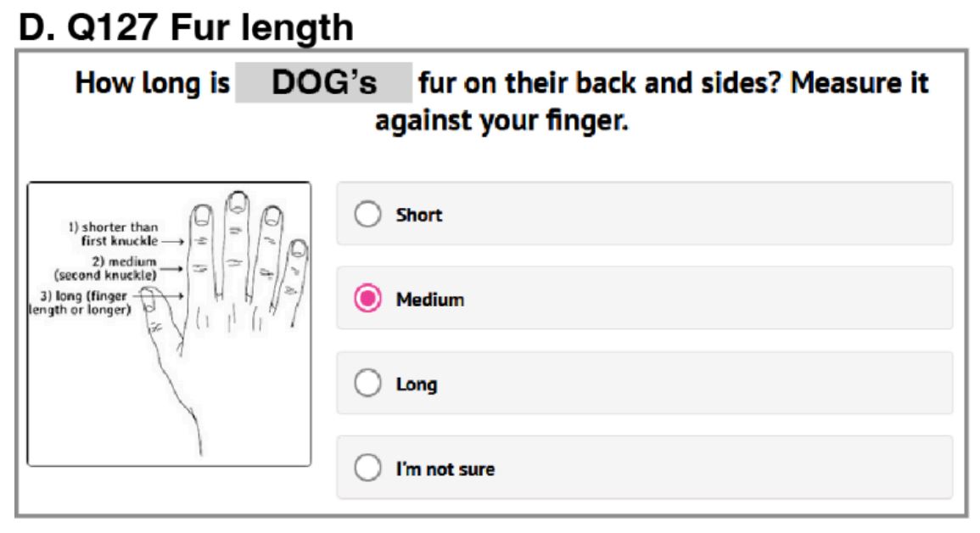Viewport: 980px width, 533px height.
Task: Click the "D. Q127 Fur length" heading
Action: point(186,27)
